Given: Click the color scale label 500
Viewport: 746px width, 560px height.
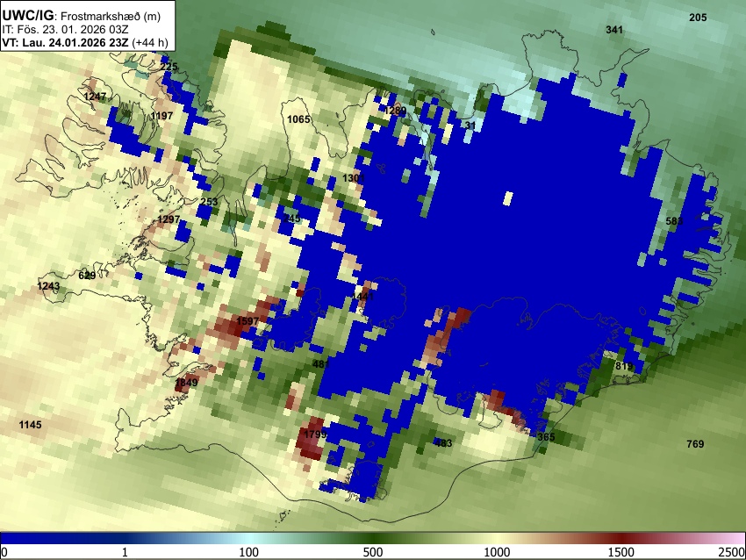Looking at the screenshot, I should click(373, 552).
